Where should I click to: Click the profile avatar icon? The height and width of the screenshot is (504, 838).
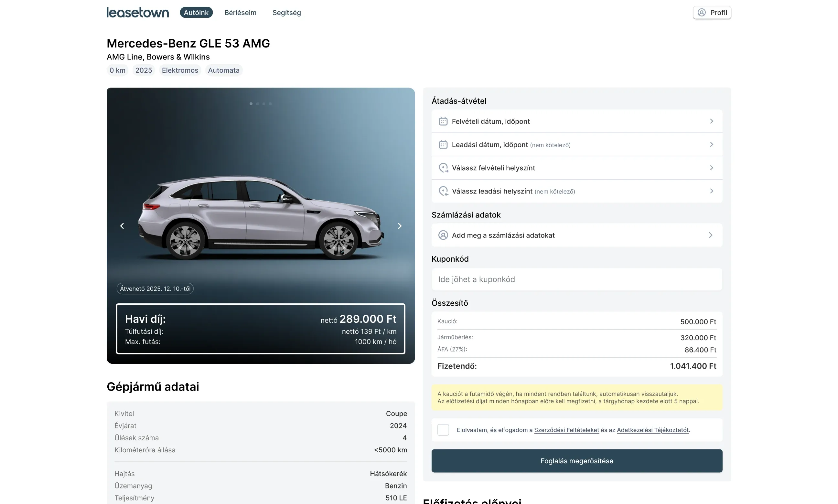701,13
